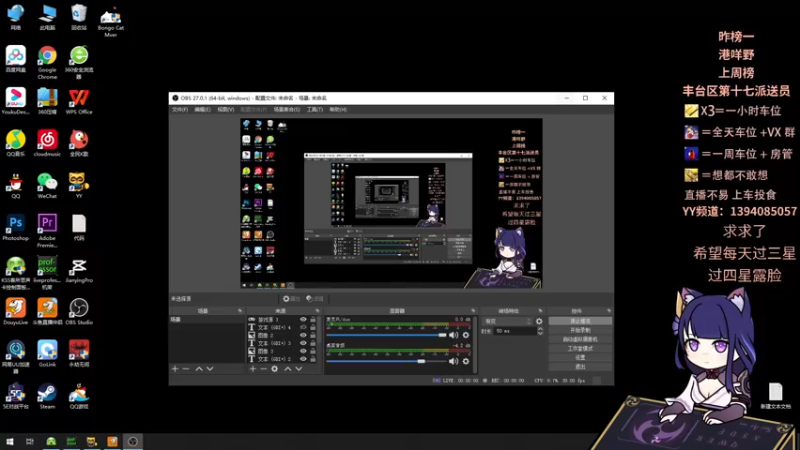Increase transition duration with up stepper

pos(540,329)
